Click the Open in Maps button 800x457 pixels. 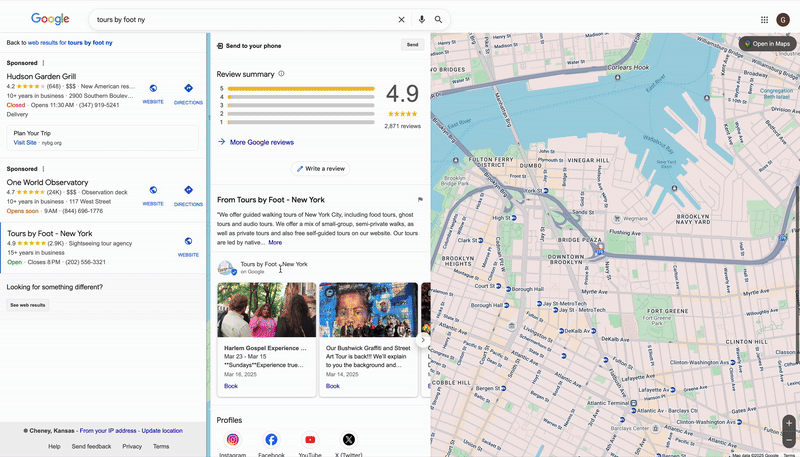pos(768,44)
